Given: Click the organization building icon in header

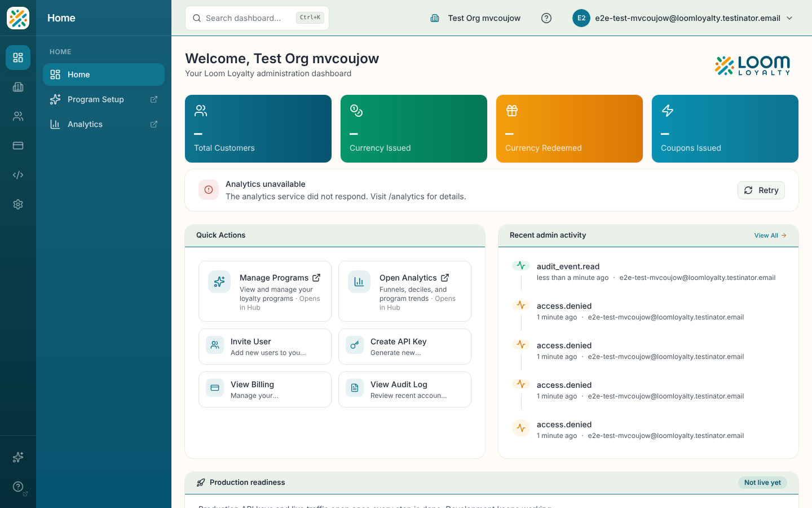Looking at the screenshot, I should coord(435,18).
